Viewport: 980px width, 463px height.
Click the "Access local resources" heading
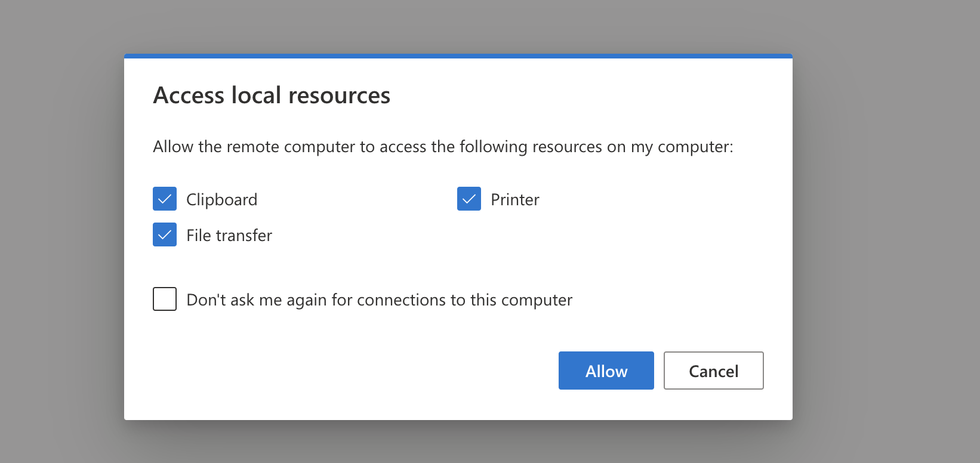click(272, 95)
